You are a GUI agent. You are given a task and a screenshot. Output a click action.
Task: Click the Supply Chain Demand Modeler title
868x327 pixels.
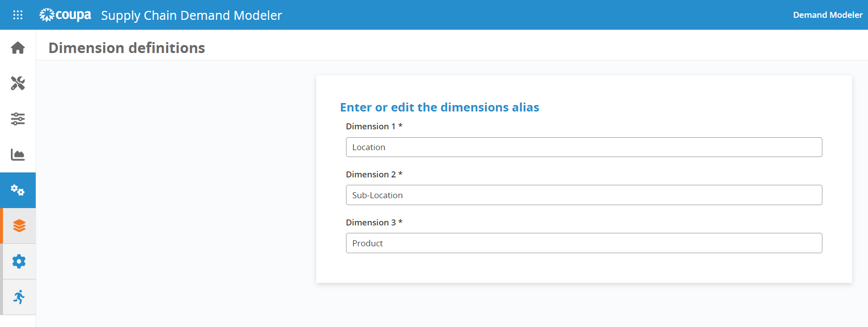point(191,15)
